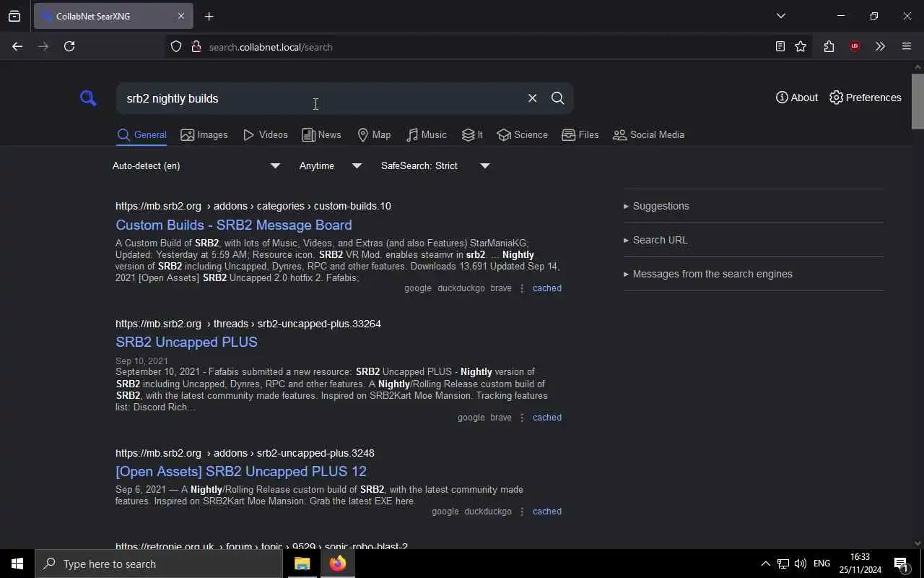Viewport: 924px width, 578px height.
Task: Expand the Search URL section
Action: click(655, 240)
